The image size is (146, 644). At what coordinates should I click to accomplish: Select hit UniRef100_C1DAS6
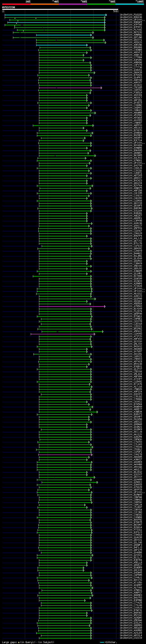pos(131,201)
